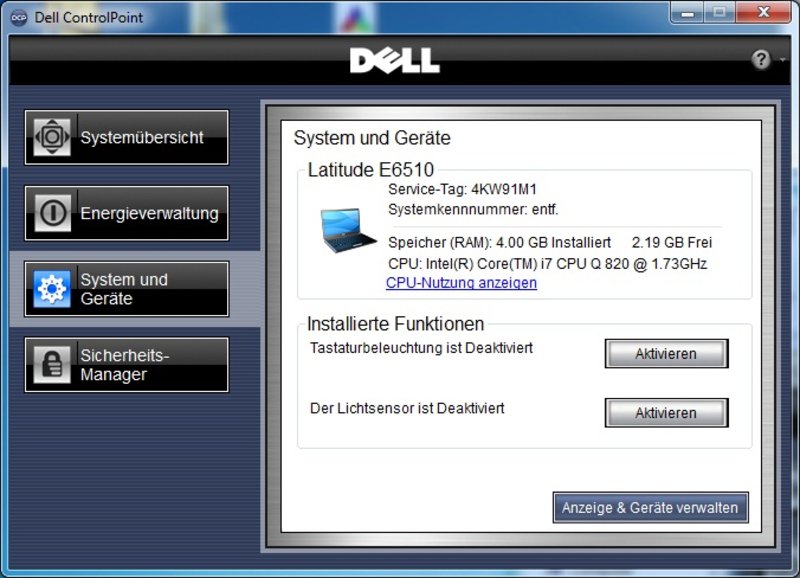Close the Dell ControlPoint window

point(763,13)
